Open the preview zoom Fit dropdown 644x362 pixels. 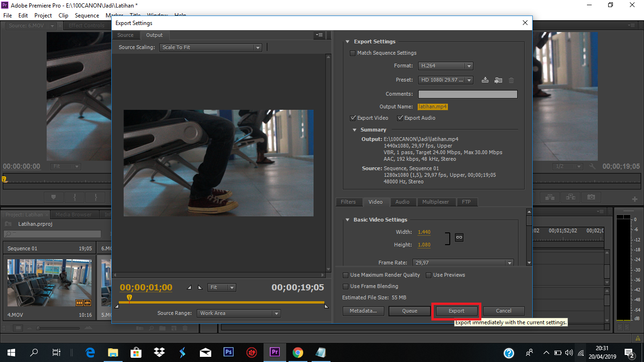coord(222,288)
